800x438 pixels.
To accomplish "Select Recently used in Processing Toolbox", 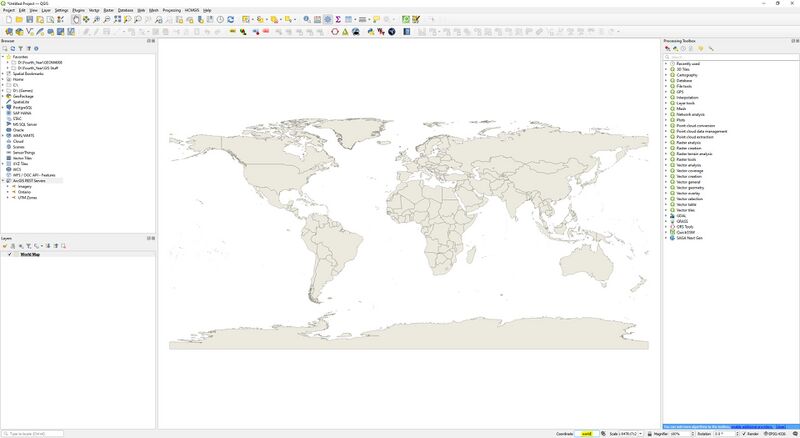I will click(x=688, y=64).
